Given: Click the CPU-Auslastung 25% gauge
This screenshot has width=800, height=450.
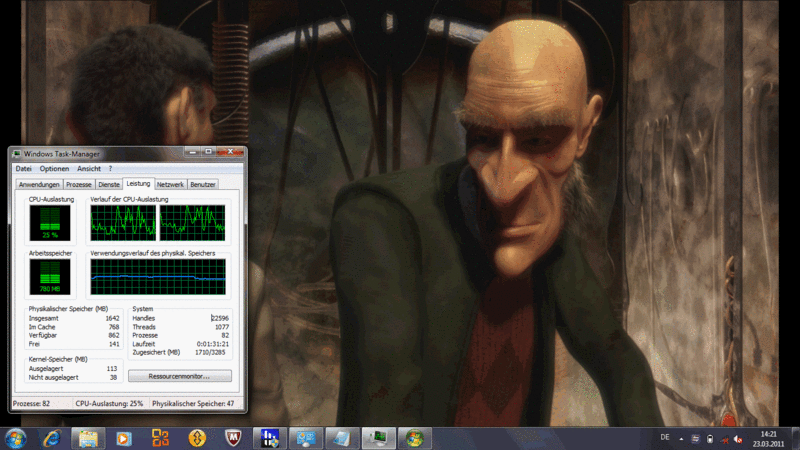Looking at the screenshot, I should coord(50,223).
